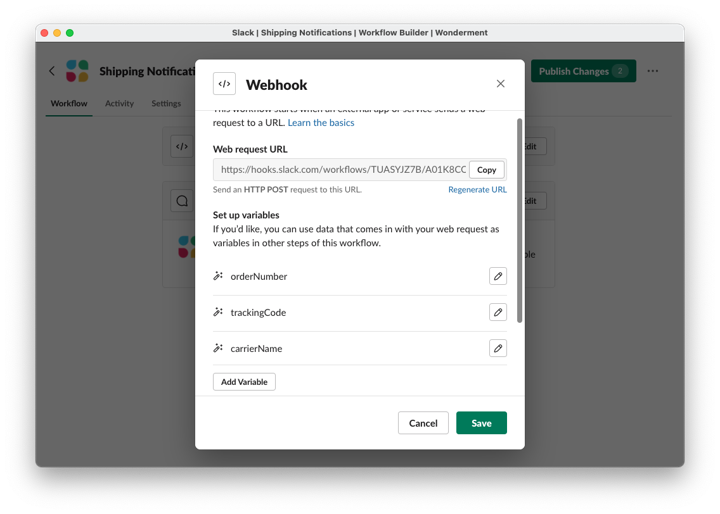Viewport: 720px width, 514px height.
Task: Click the Regenerate URL link
Action: coord(477,190)
